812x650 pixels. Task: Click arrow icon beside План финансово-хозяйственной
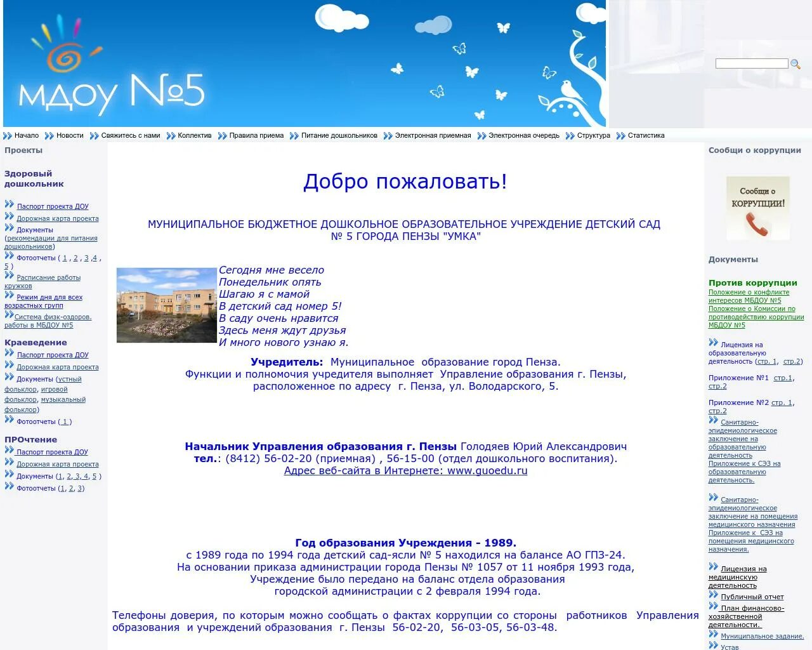tap(714, 606)
